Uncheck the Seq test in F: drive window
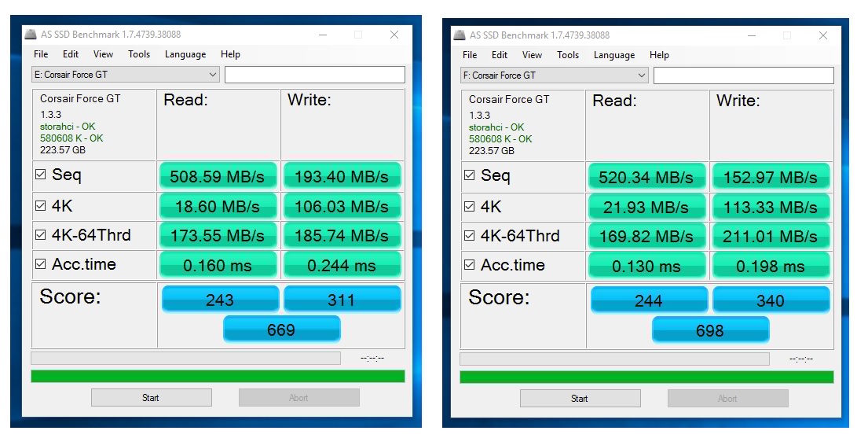The width and height of the screenshot is (868, 438). (470, 175)
